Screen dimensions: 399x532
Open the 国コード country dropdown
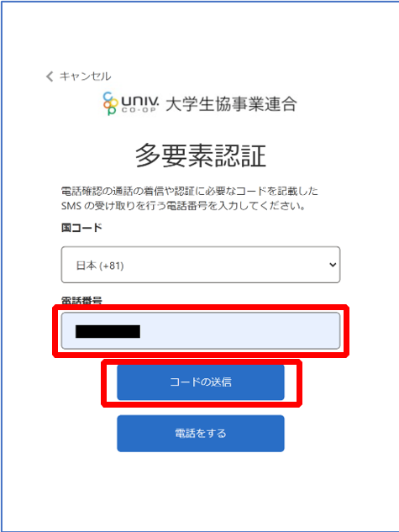201,265
